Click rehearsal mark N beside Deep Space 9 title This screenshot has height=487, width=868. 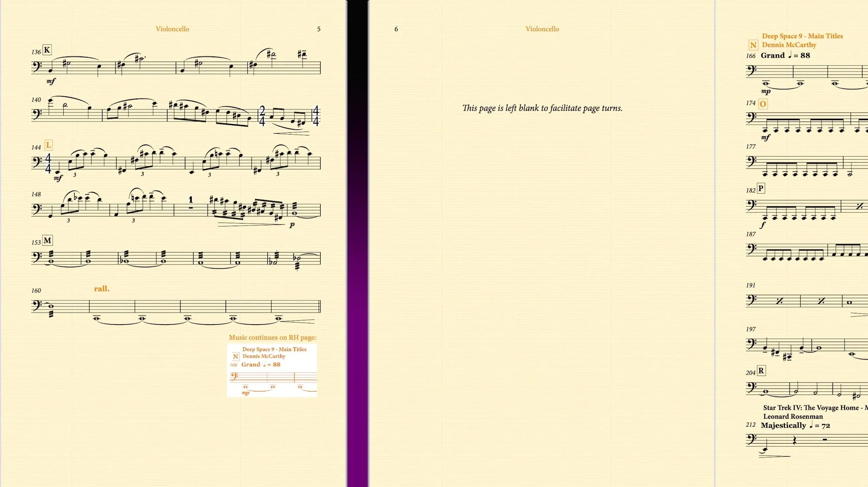point(753,45)
